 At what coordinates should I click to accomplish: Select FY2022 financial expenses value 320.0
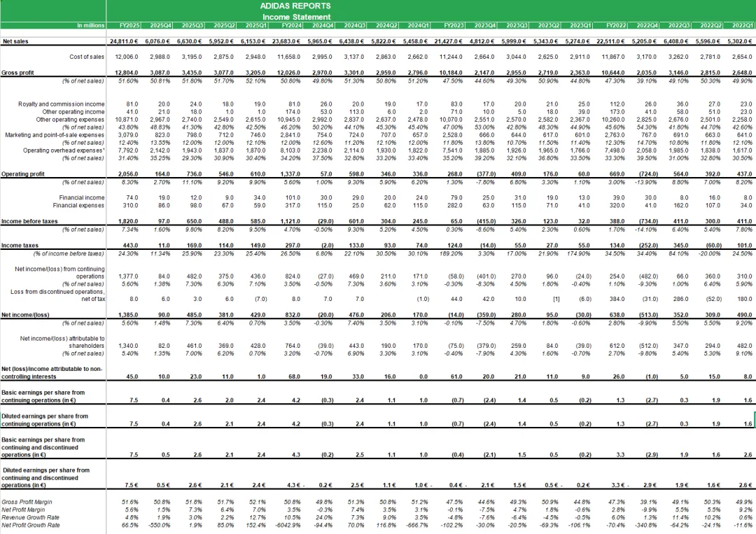(618, 205)
